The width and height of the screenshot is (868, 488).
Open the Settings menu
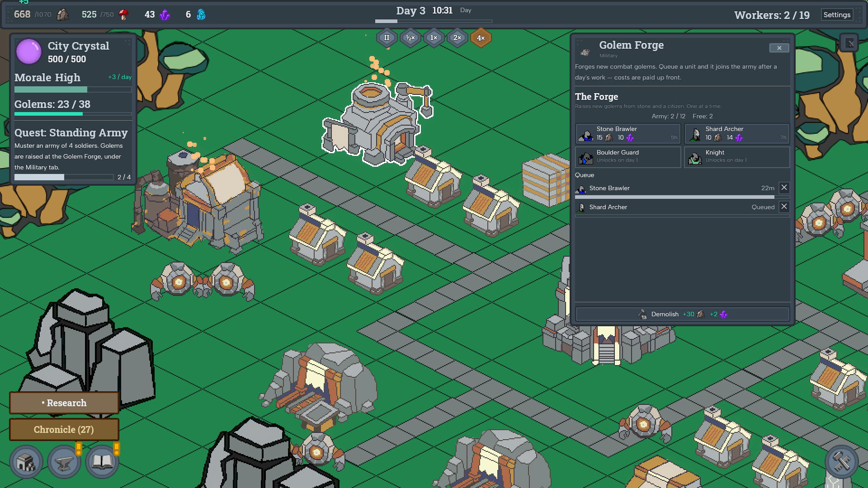coord(837,14)
